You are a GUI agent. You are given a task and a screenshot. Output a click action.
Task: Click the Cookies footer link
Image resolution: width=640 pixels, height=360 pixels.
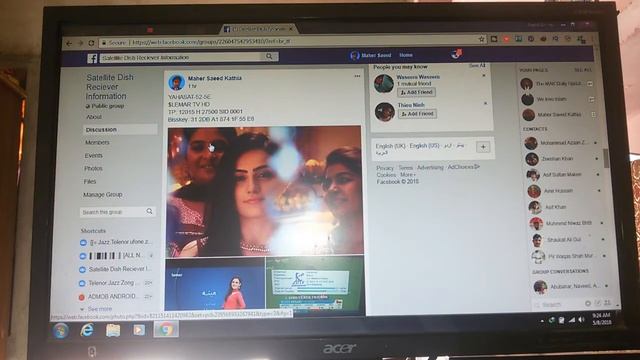point(386,175)
